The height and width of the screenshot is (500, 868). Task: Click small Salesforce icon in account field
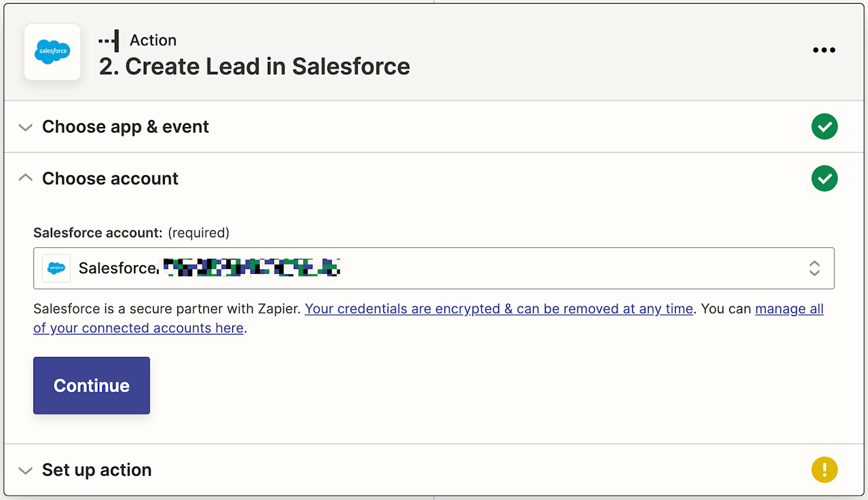click(56, 268)
